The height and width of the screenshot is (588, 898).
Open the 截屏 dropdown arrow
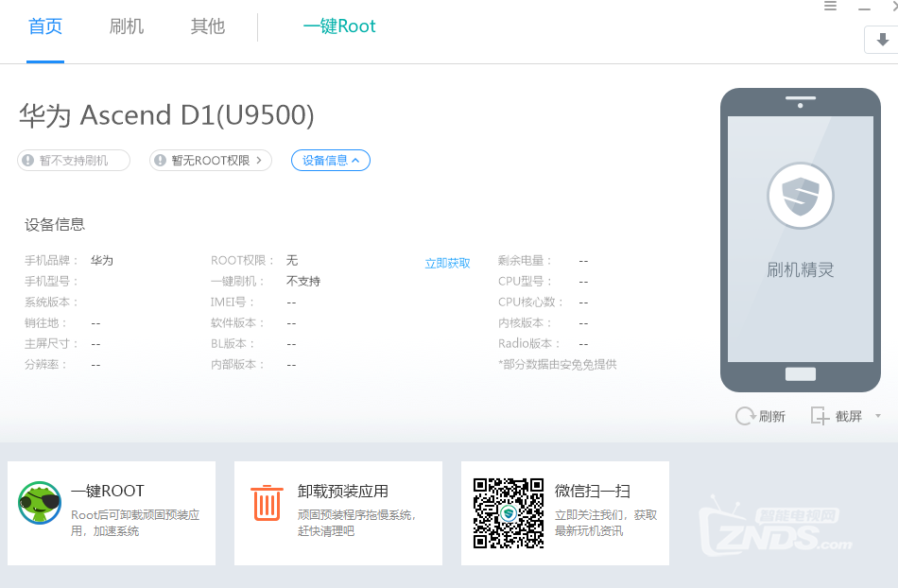878,416
